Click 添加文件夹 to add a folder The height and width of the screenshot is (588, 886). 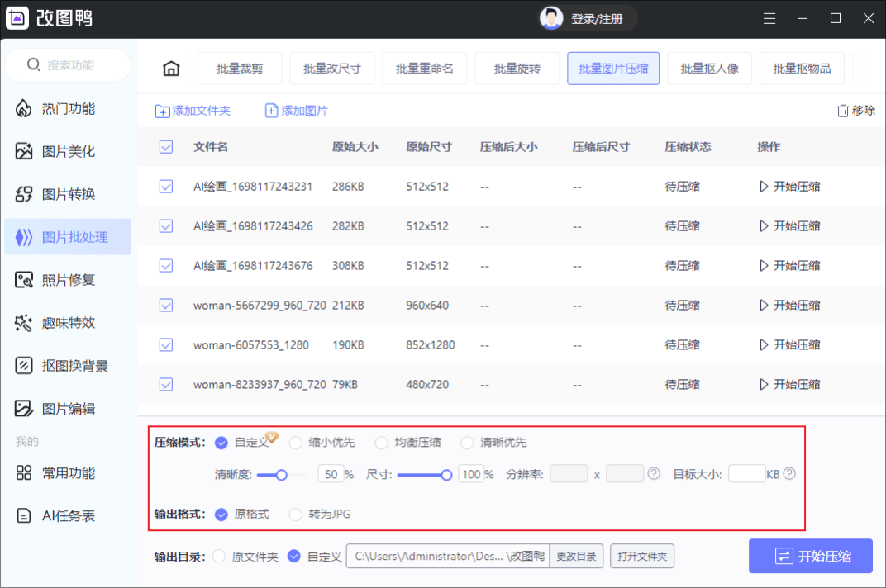[193, 110]
